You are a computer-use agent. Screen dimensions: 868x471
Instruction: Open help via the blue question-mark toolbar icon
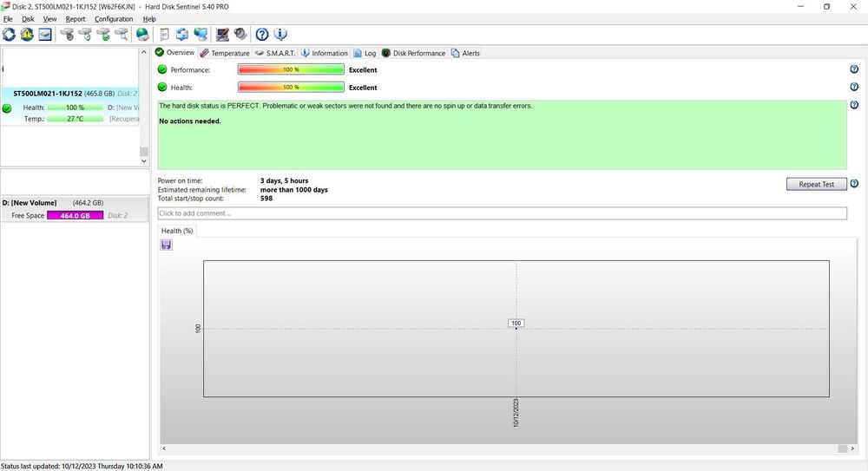(262, 35)
